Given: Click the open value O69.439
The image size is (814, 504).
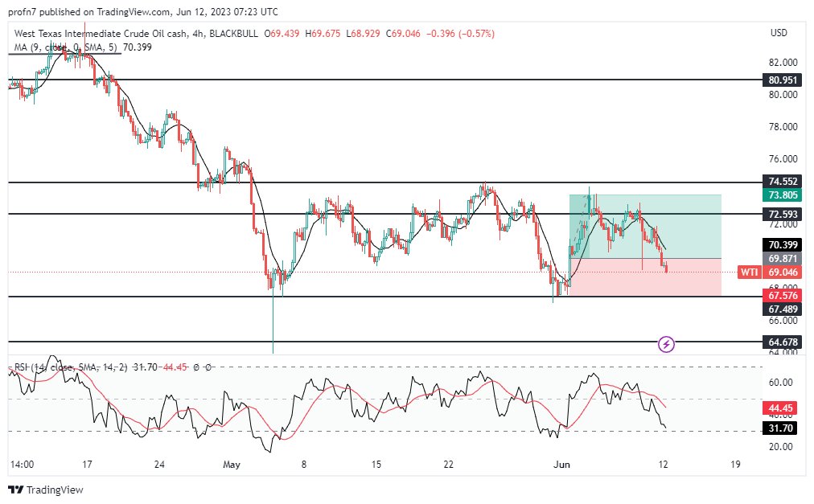Looking at the screenshot, I should point(282,34).
